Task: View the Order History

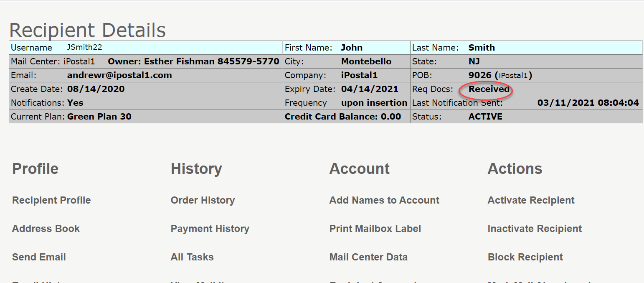Action: (203, 200)
